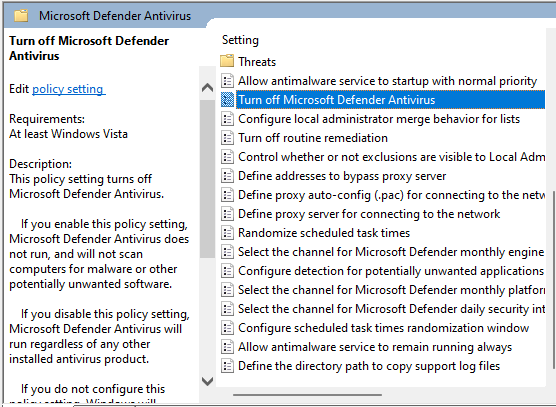Select the Microsoft Defender monthly engine channel setting
Image resolution: width=556 pixels, height=407 pixels.
pyautogui.click(x=391, y=252)
